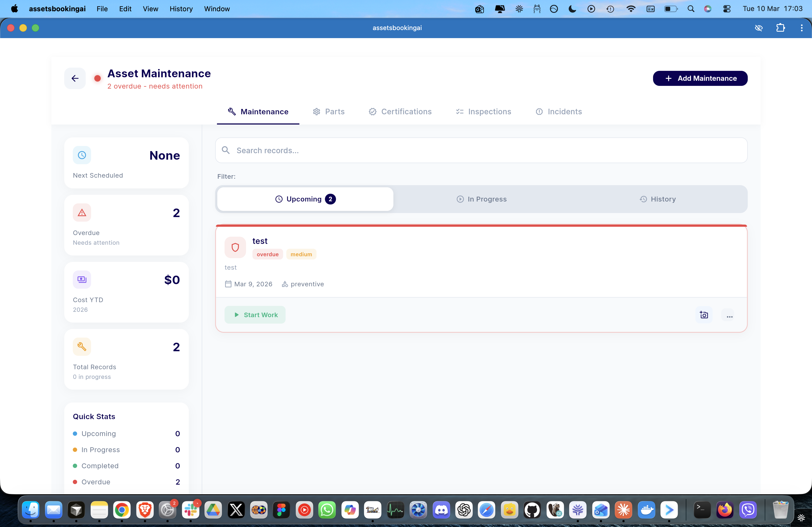Open the three-dots more options menu on test card
The image size is (812, 527).
coord(730,316)
